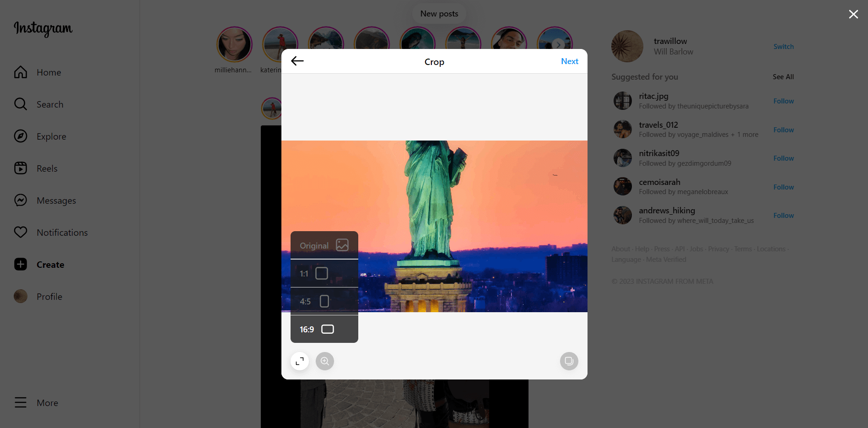Viewport: 868px width, 428px height.
Task: Follow nitrikasit09
Action: [783, 158]
